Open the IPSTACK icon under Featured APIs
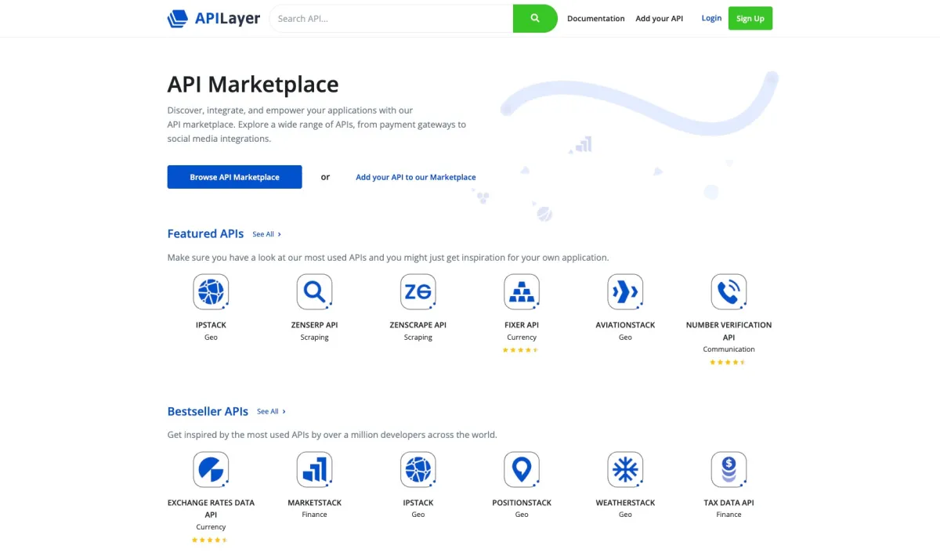This screenshot has width=940, height=560. (211, 292)
